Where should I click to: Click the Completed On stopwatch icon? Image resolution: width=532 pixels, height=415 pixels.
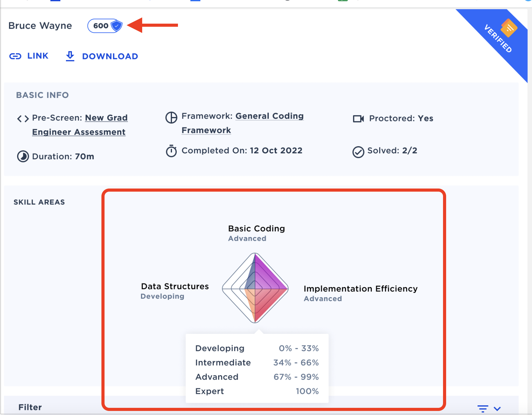(x=171, y=151)
